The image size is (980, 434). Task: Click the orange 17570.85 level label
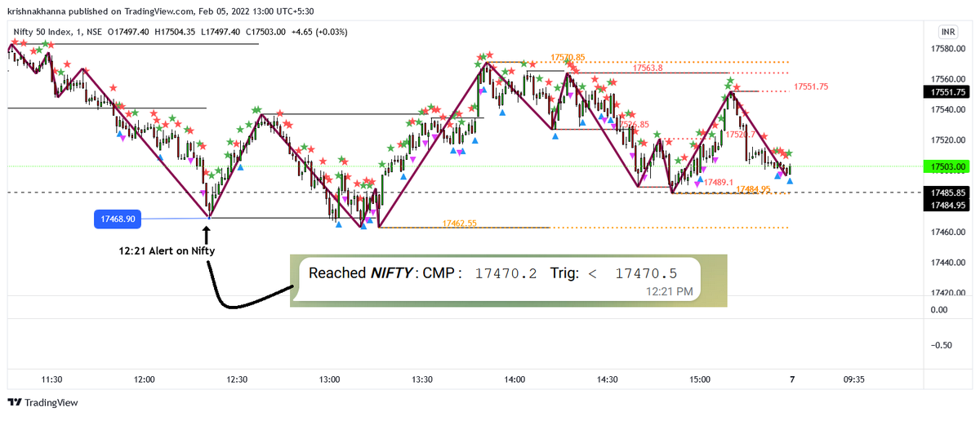568,57
